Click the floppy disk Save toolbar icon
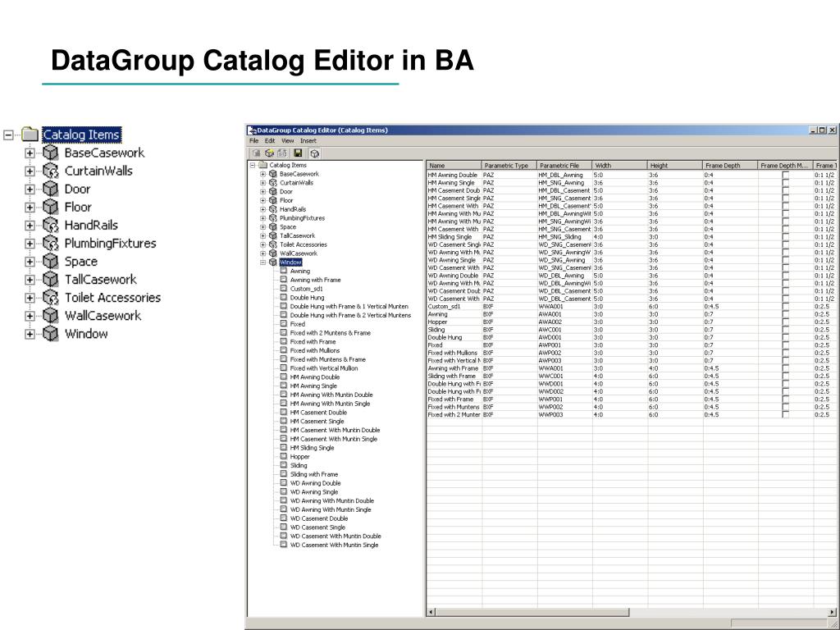The width and height of the screenshot is (840, 630). tap(298, 153)
